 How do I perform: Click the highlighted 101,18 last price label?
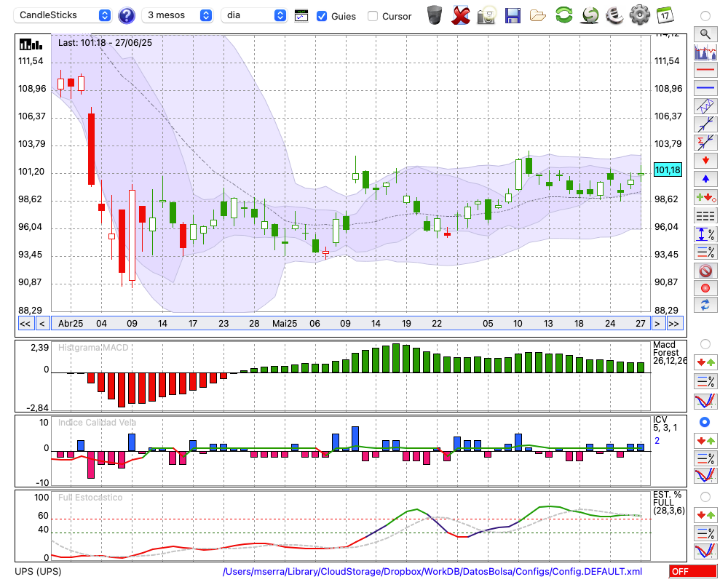click(667, 170)
